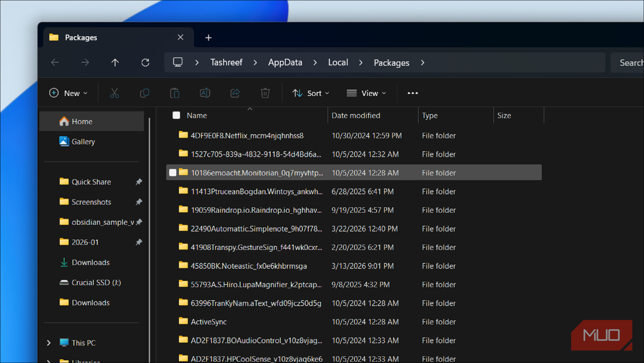
Task: Open the Downloads folder below Crucial SSD
Action: tap(90, 303)
